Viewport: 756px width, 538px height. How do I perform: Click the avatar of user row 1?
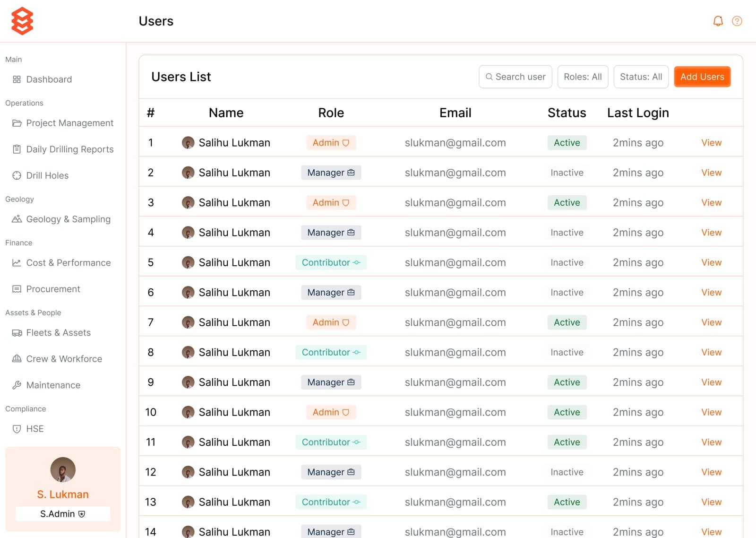point(188,143)
